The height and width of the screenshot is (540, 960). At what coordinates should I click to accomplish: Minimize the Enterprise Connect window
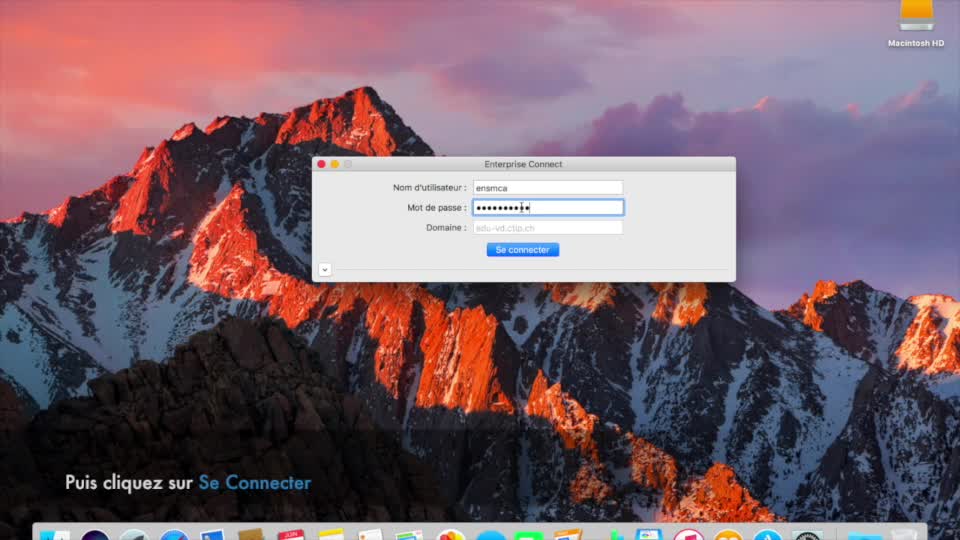pyautogui.click(x=335, y=164)
